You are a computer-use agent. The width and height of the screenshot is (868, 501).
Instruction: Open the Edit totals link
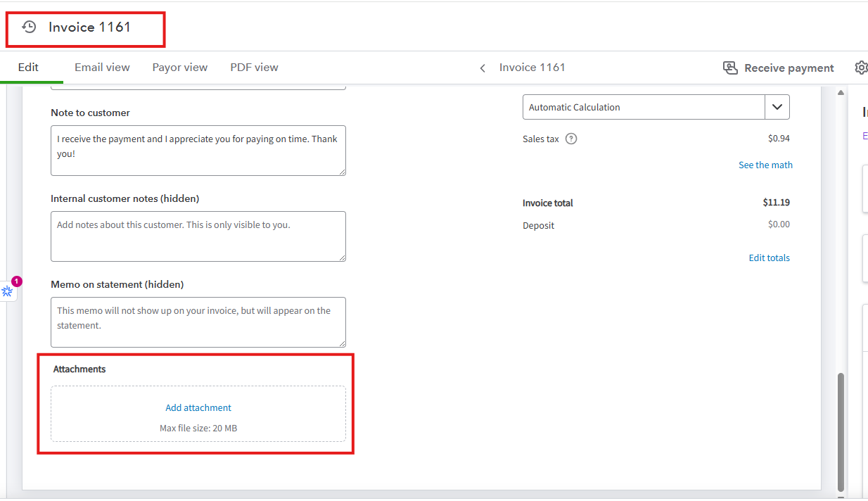pos(769,258)
